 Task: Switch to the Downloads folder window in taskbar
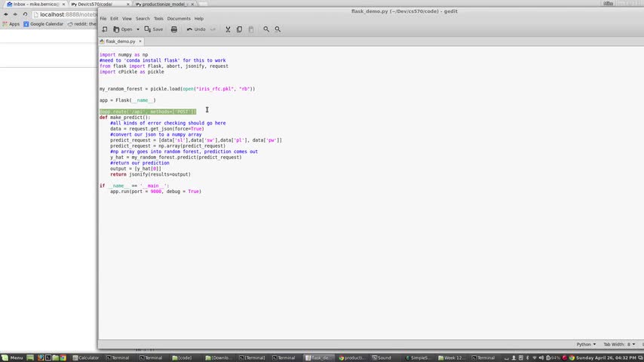[x=218, y=358]
